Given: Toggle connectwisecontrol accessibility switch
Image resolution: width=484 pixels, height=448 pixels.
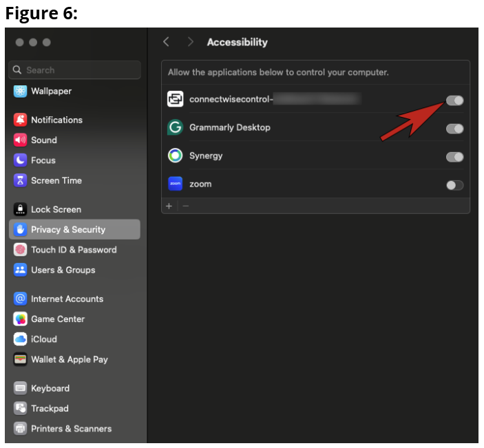Looking at the screenshot, I should (x=454, y=100).
